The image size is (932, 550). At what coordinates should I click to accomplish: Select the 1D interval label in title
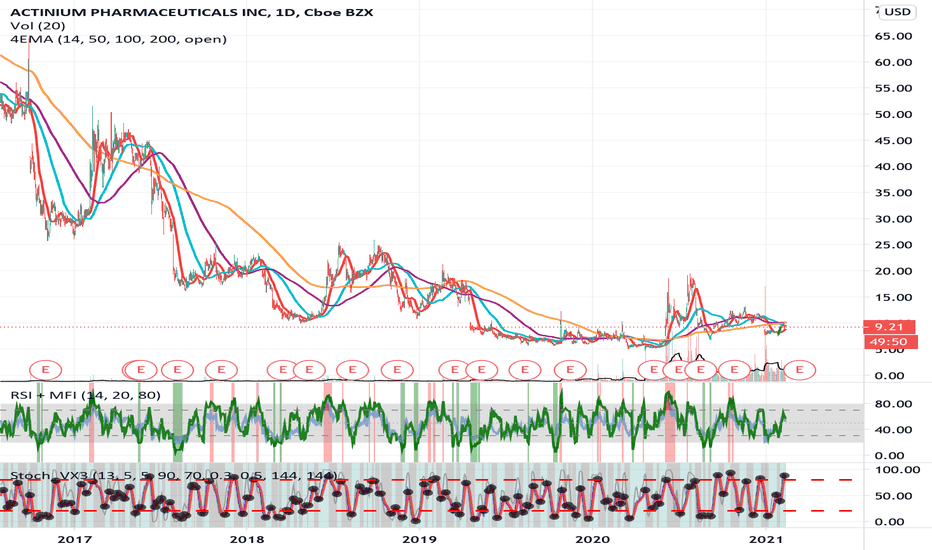(x=285, y=11)
